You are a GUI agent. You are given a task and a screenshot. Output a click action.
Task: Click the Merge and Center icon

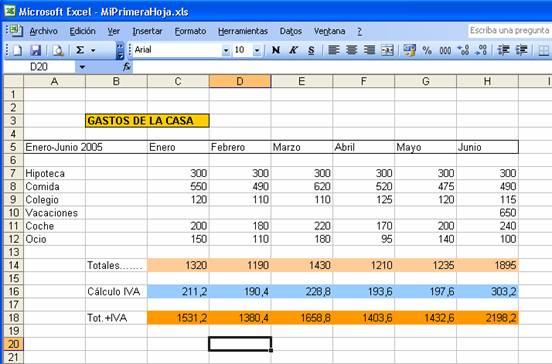pyautogui.click(x=387, y=50)
